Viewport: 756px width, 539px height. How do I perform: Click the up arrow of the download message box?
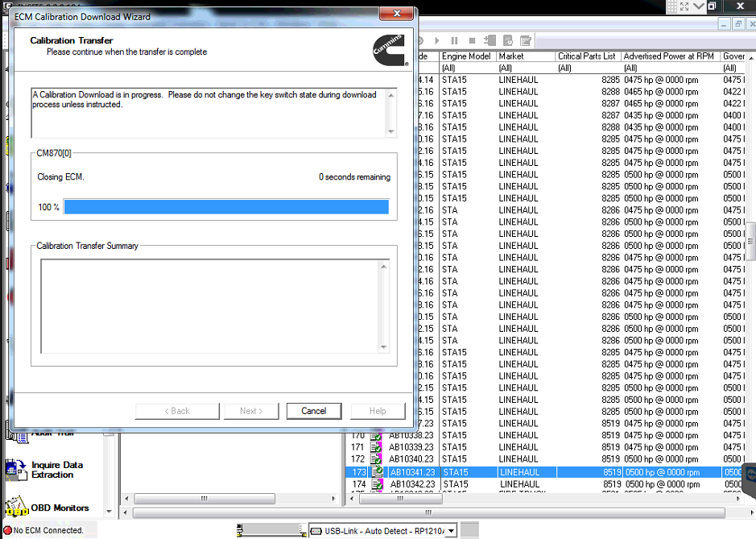coord(391,95)
